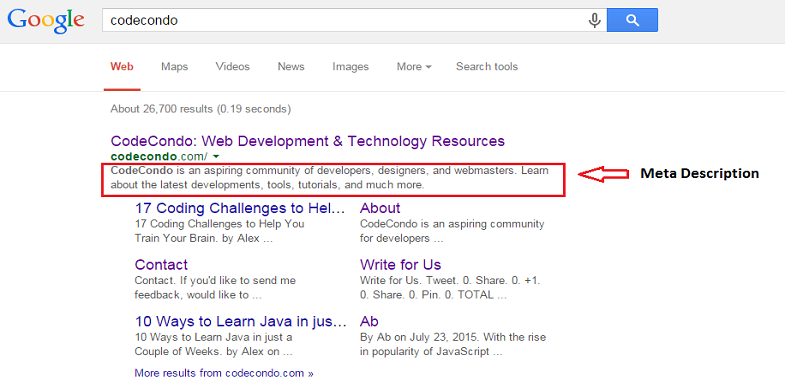Click the snippet starting Write for Us. Tweet. 0. Share
Screen dimensions: 785x391
(450, 288)
